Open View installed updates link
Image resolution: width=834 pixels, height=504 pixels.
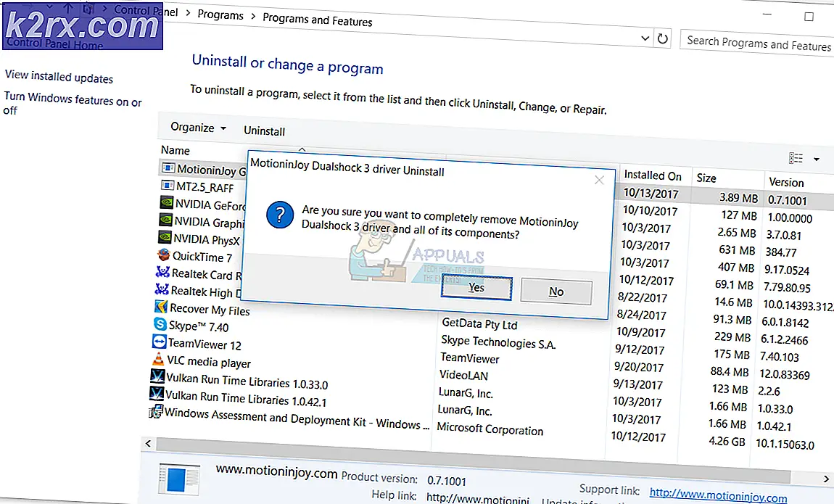click(59, 77)
